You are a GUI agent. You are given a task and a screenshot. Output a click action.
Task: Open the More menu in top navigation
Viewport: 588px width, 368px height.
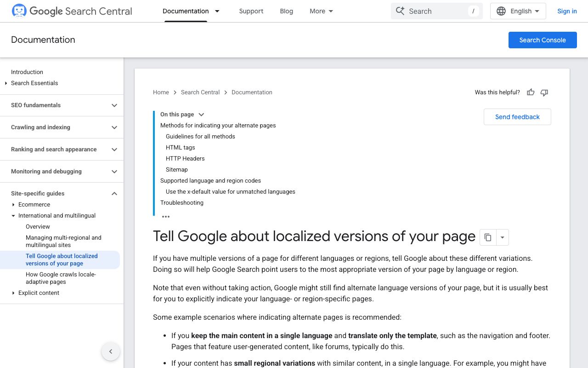tap(321, 11)
